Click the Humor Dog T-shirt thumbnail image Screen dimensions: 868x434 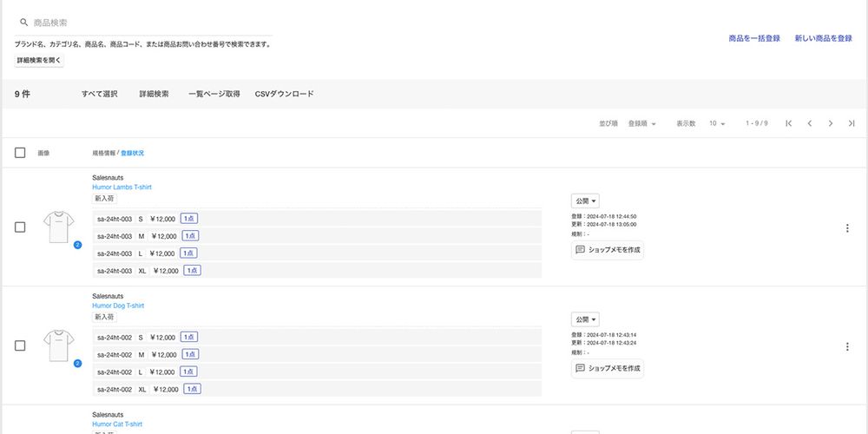point(59,345)
